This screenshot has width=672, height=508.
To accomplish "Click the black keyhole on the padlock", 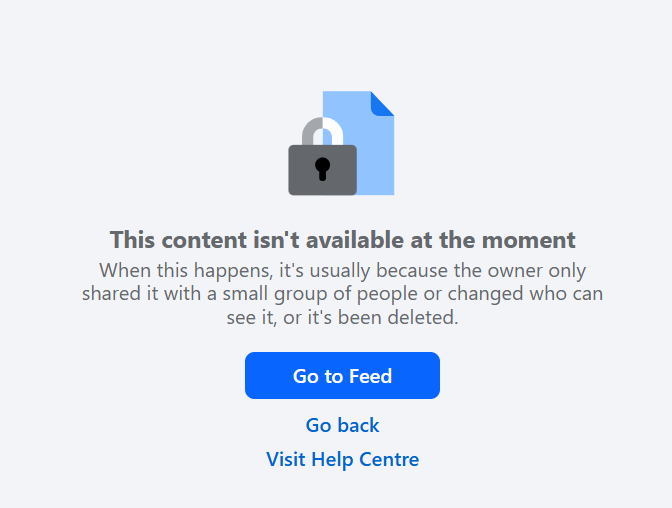I will coord(322,169).
